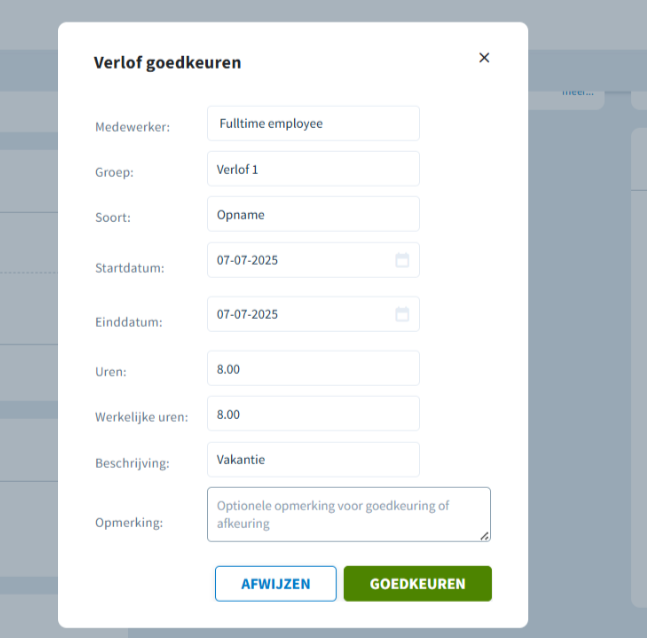
Task: Select the Groep field showing Verlof 1
Action: click(313, 169)
